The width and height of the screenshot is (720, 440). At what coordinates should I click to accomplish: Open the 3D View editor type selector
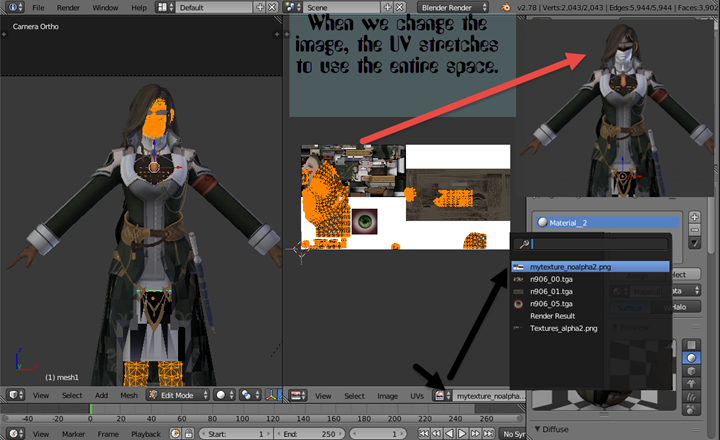[x=16, y=395]
